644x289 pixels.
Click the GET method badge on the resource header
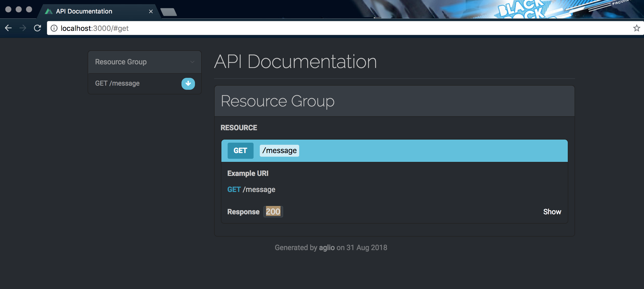pyautogui.click(x=240, y=150)
